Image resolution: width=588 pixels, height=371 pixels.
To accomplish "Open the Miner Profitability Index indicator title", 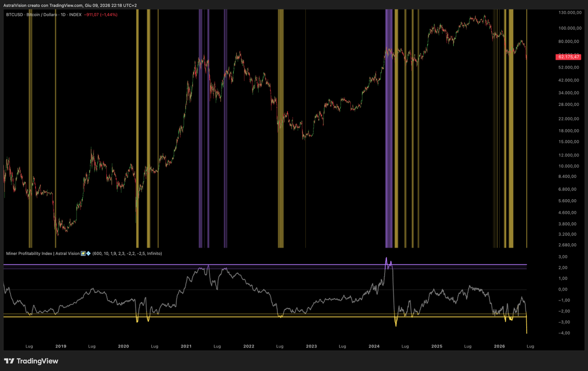I will point(42,254).
